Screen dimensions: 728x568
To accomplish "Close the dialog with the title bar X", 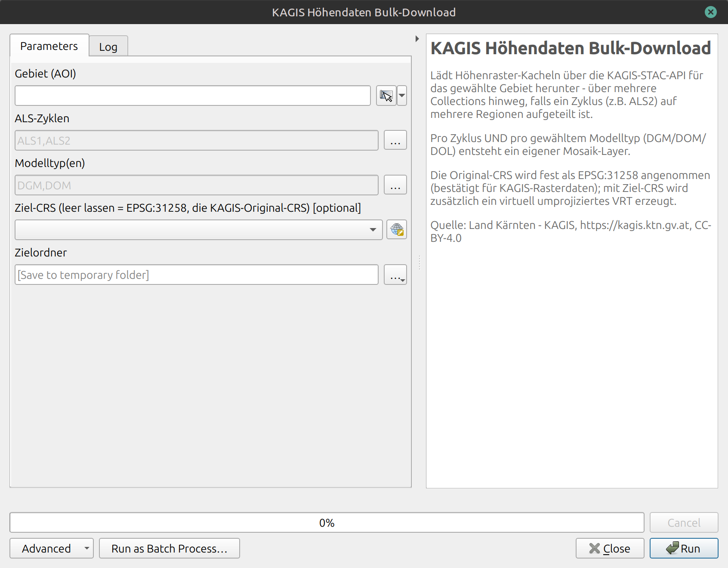I will click(711, 12).
